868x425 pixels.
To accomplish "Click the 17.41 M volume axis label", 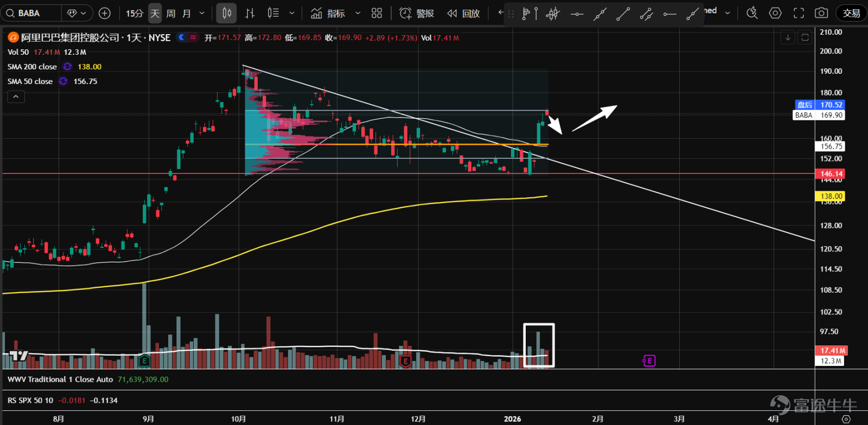I will (x=832, y=351).
